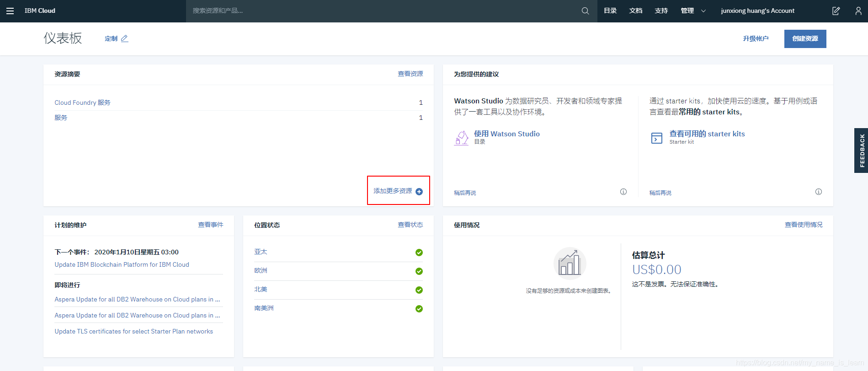This screenshot has height=371, width=868.
Task: Click the Watson Studio microscope icon
Action: 461,138
